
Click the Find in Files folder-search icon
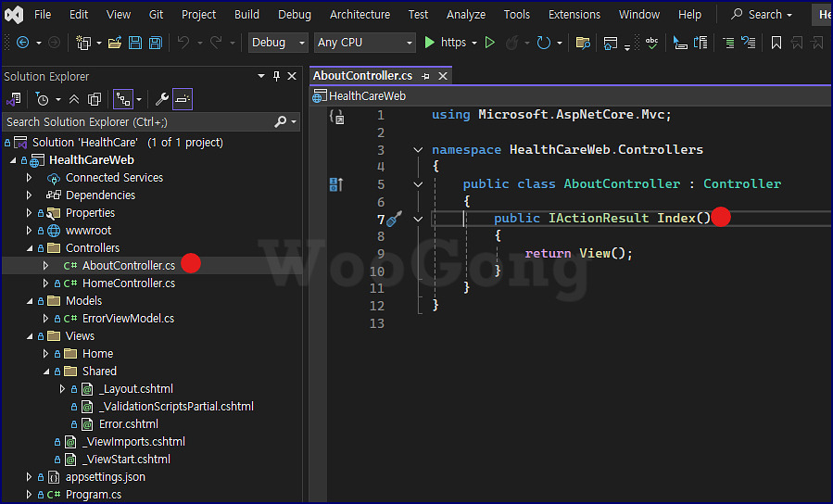[583, 43]
